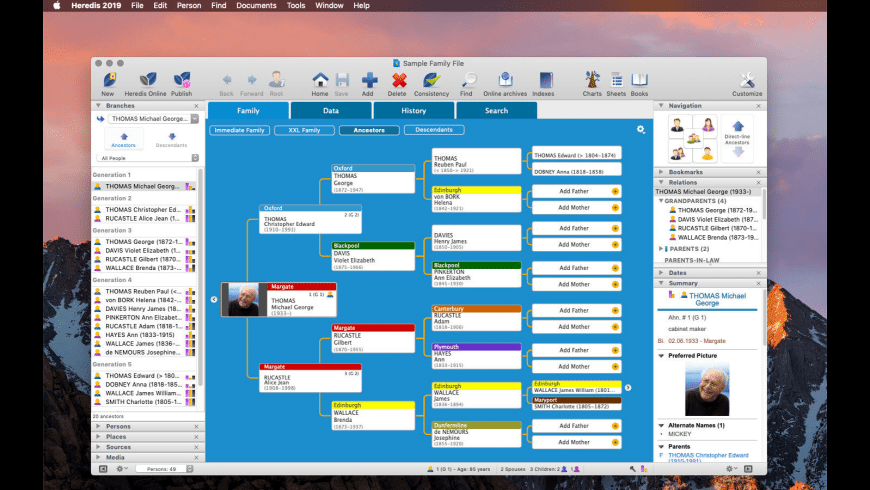
Task: Expand the Media panel
Action: tap(98, 457)
